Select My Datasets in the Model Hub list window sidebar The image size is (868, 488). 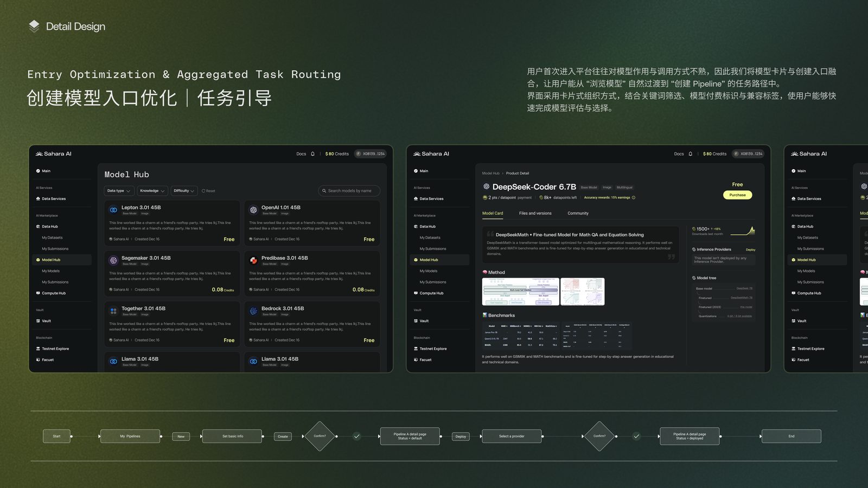tap(52, 237)
